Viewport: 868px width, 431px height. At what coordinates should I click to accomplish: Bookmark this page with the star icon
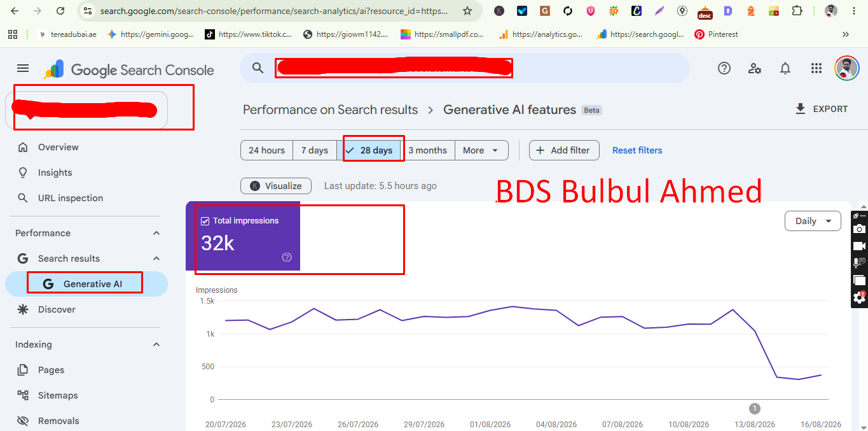click(467, 11)
